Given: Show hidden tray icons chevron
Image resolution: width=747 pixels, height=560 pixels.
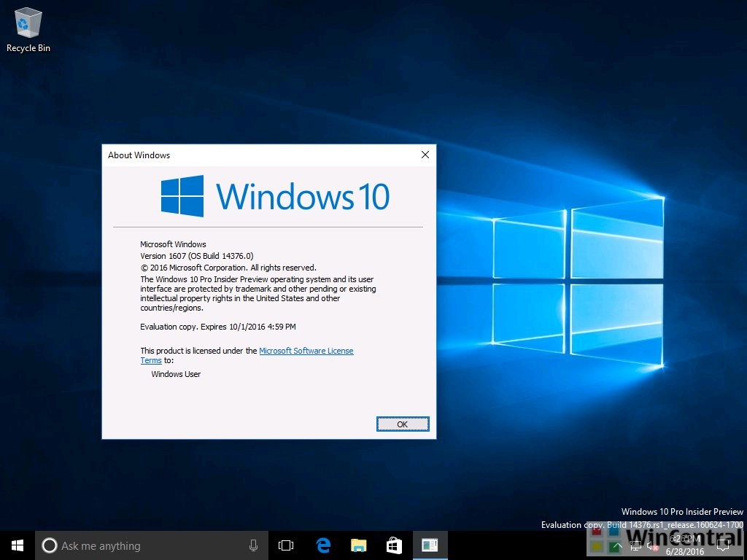Looking at the screenshot, I should (617, 546).
